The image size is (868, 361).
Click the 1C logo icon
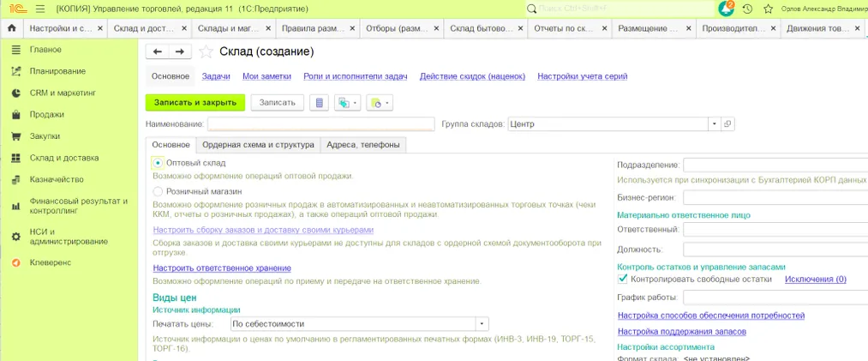(x=16, y=9)
